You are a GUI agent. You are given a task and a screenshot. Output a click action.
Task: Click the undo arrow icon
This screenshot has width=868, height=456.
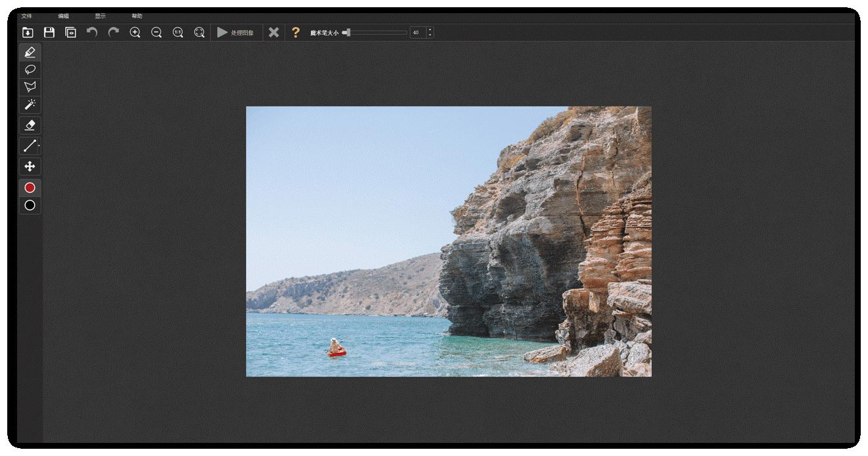92,32
